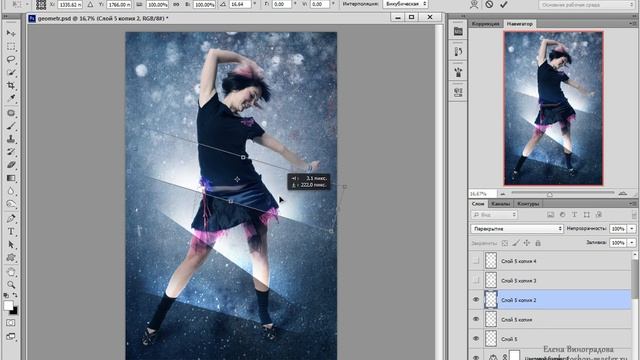
Task: Open the workspace switcher dropdown
Action: [586, 4]
